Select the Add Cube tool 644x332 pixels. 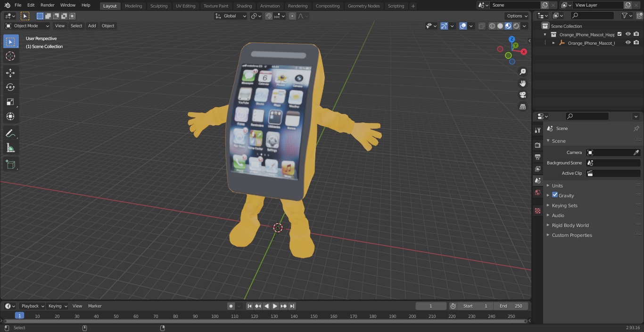coord(10,164)
